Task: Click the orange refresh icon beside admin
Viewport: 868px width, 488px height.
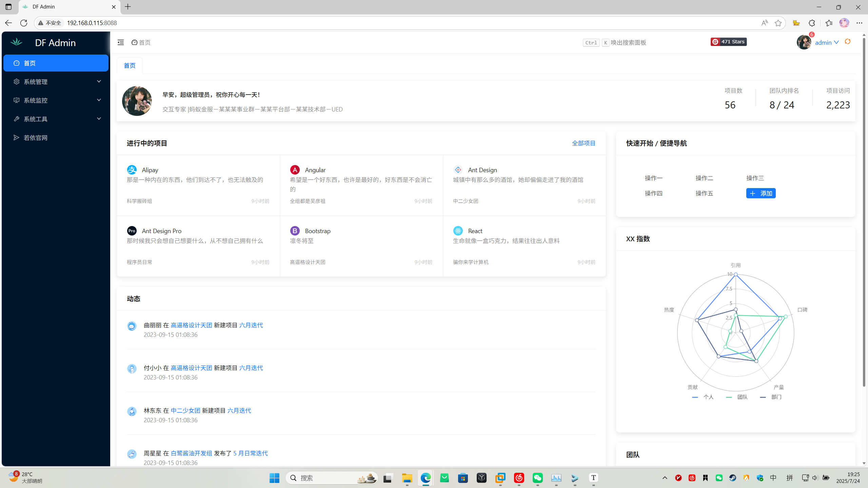Action: pyautogui.click(x=848, y=41)
